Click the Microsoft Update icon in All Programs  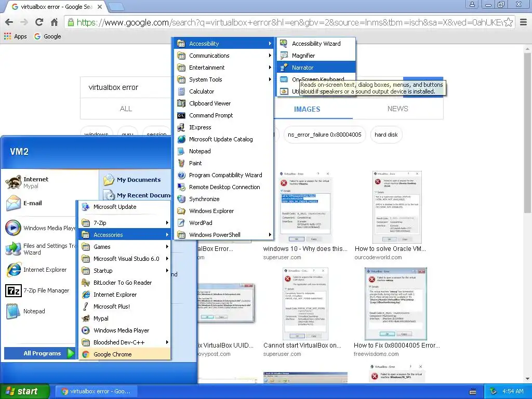86,207
